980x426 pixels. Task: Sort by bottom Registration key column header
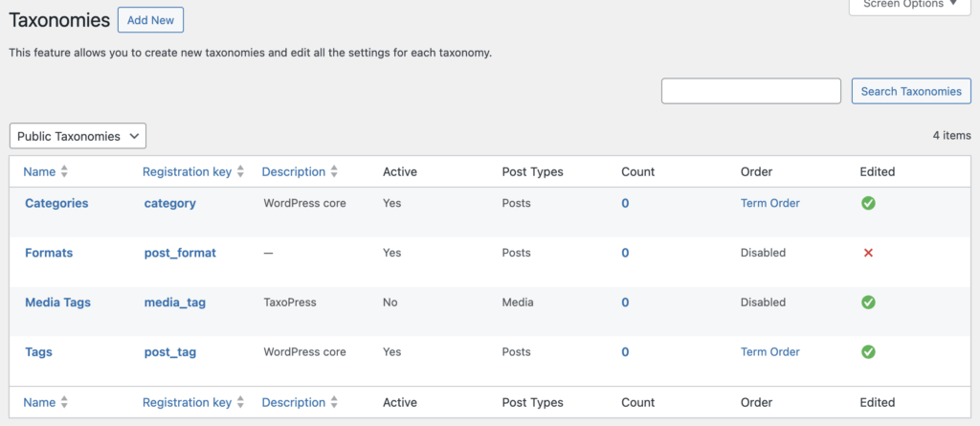pyautogui.click(x=187, y=402)
